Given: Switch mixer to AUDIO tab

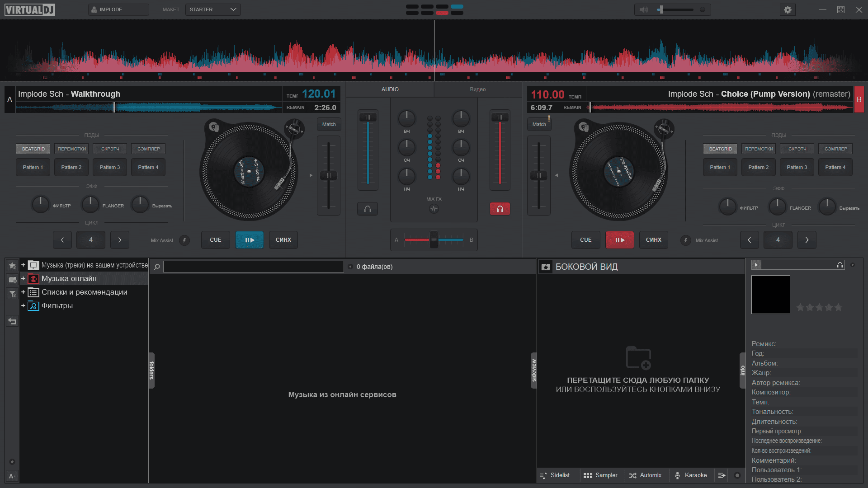Looking at the screenshot, I should pyautogui.click(x=390, y=89).
